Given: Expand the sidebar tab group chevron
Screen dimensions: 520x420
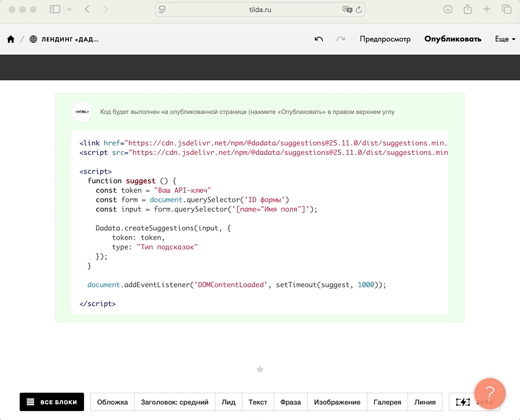Looking at the screenshot, I should pos(69,9).
